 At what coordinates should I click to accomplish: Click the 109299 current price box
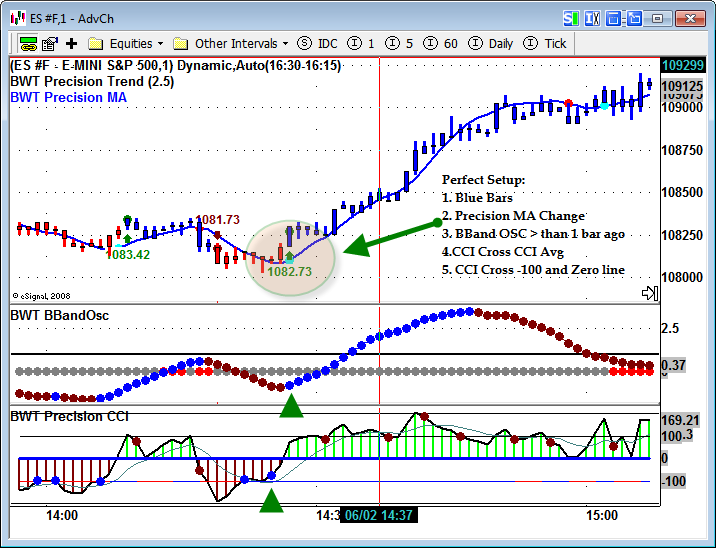(x=683, y=65)
